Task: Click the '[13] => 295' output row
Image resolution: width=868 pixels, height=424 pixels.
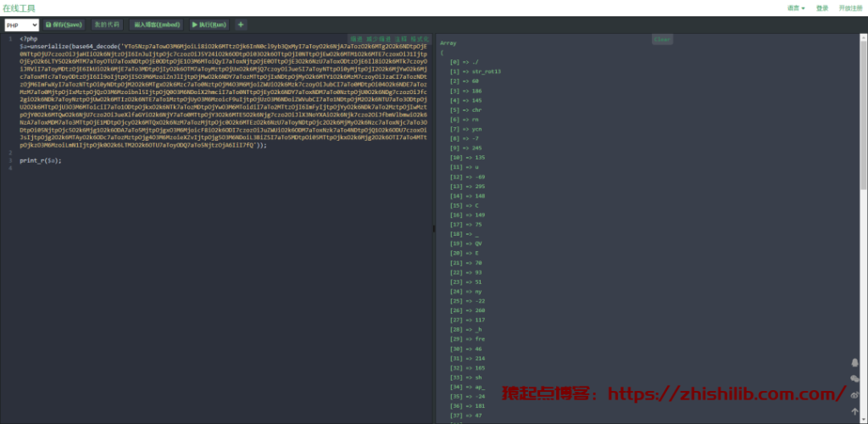Action: coord(467,186)
